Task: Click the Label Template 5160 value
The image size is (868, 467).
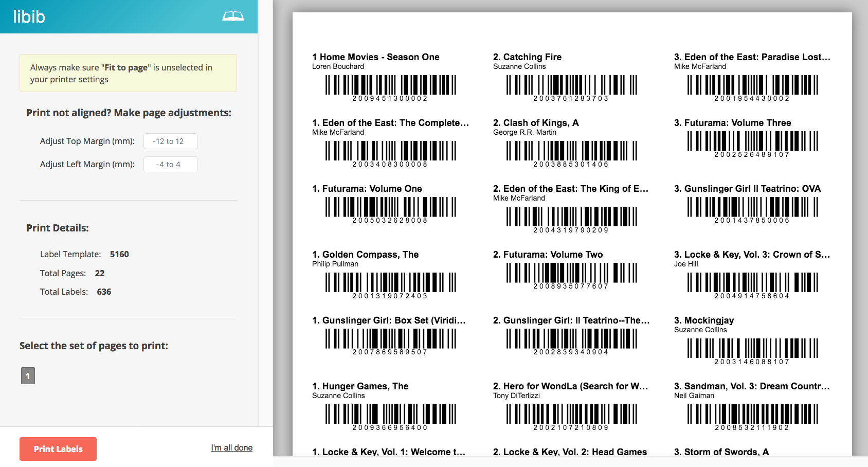Action: click(119, 254)
